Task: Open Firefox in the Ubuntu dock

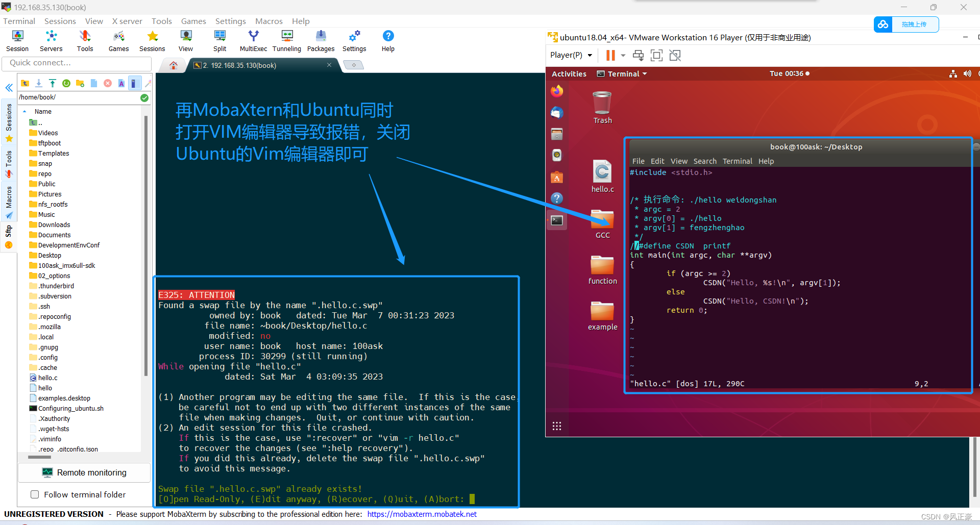Action: pos(557,91)
